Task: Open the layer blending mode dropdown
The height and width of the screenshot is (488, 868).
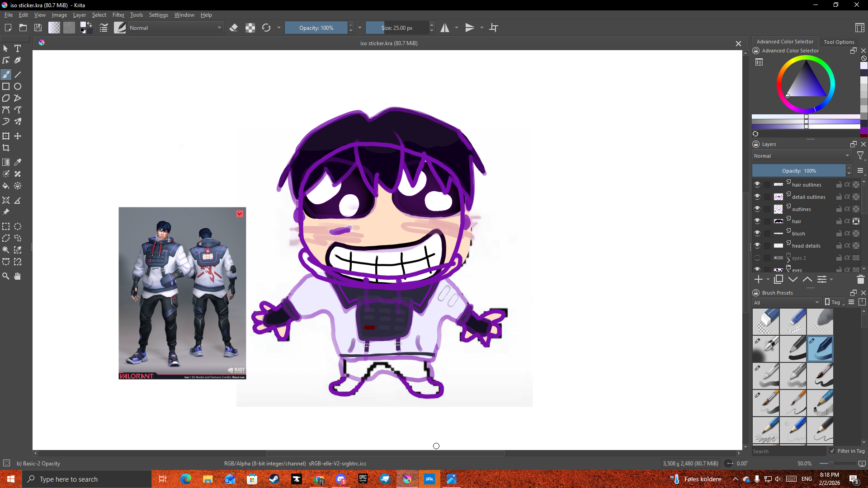Action: point(801,155)
